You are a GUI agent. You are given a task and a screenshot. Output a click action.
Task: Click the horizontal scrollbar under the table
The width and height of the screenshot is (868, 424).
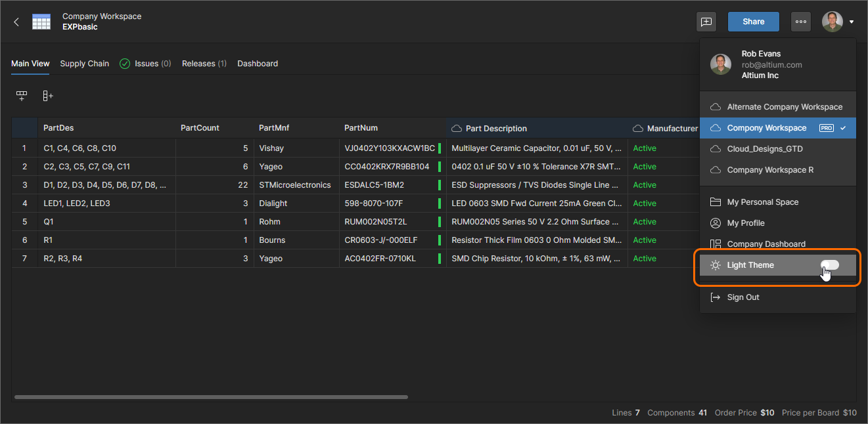(210, 397)
